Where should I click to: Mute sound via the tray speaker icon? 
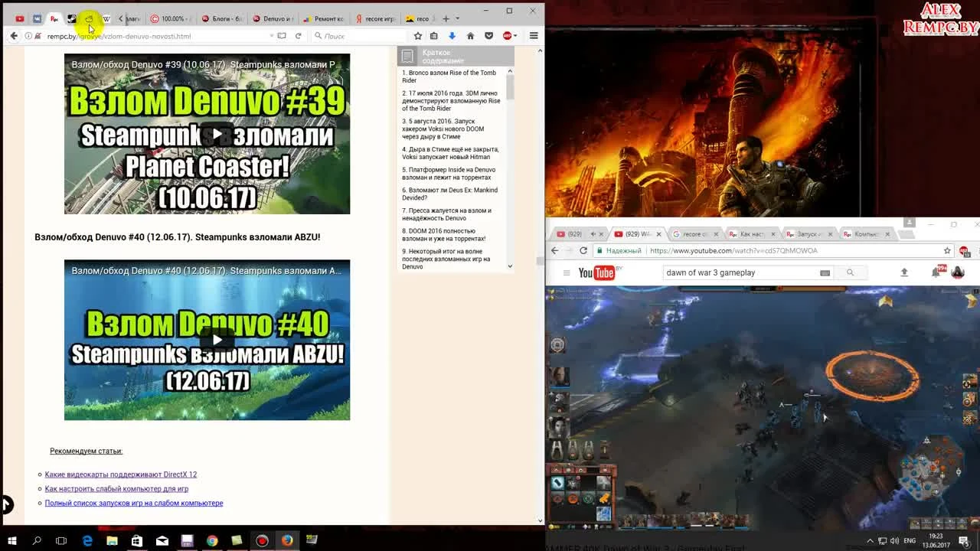[893, 541]
